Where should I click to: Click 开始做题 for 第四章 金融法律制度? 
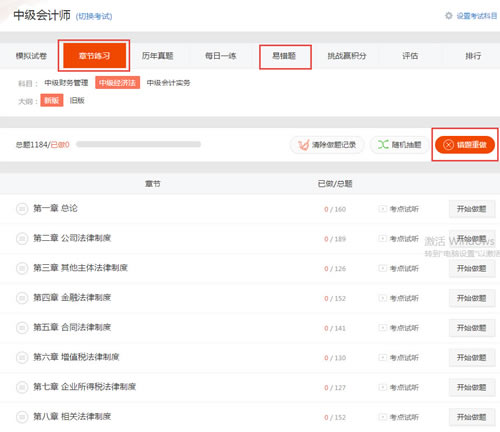point(471,298)
